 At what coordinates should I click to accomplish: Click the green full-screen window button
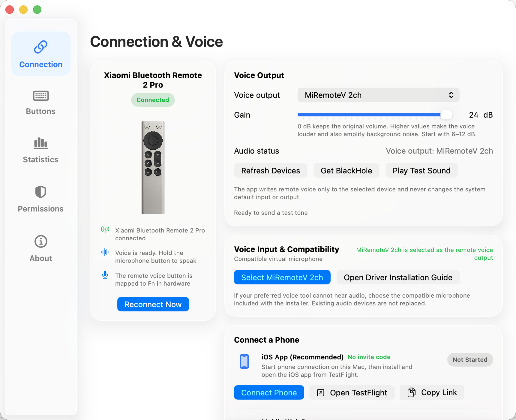(x=37, y=10)
